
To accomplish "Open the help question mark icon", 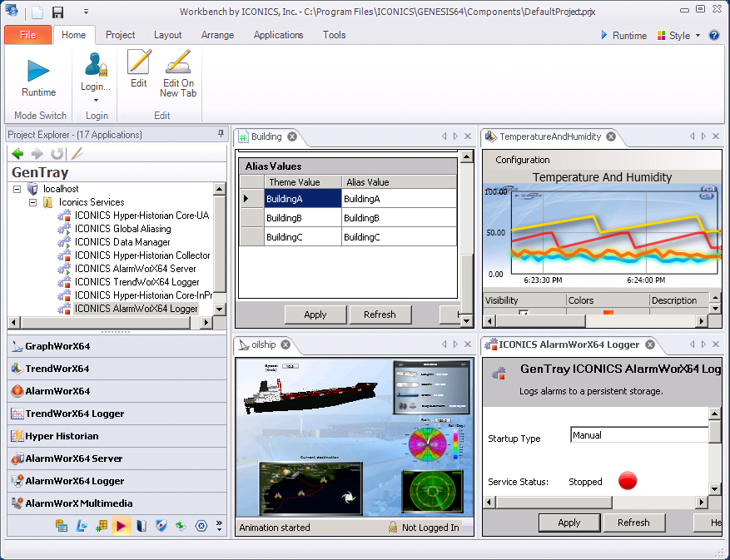I will coord(713,36).
